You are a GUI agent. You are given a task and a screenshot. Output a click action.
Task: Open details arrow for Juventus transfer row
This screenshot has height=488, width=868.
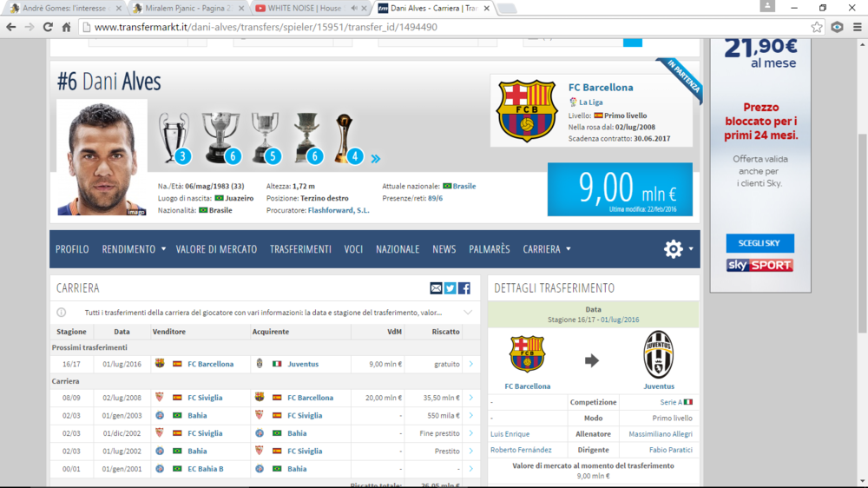point(470,364)
